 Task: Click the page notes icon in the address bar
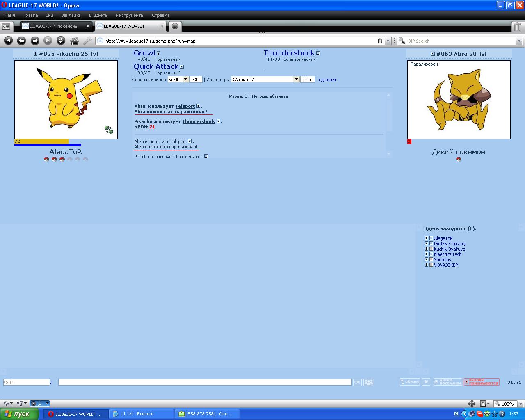point(380,41)
